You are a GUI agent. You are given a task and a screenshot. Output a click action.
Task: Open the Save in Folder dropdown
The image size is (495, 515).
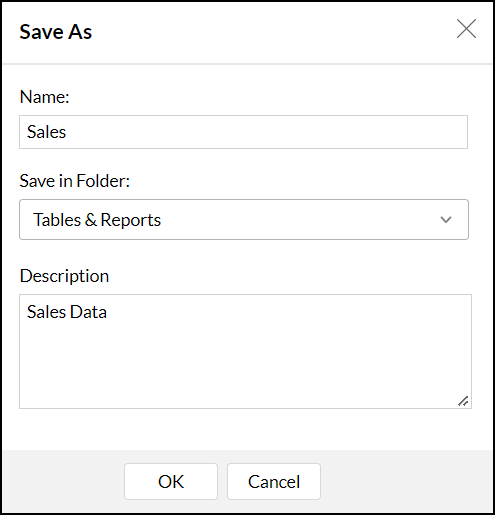(x=244, y=220)
